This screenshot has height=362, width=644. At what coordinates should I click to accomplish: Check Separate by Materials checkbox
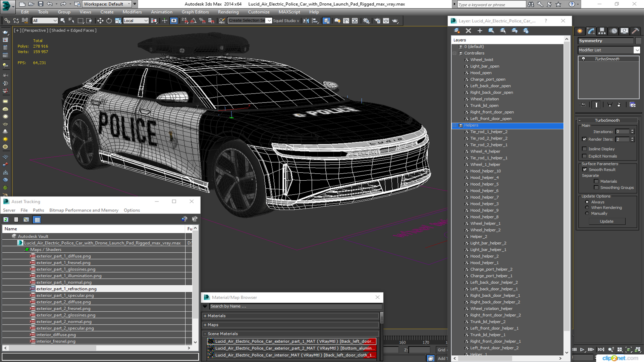click(596, 181)
